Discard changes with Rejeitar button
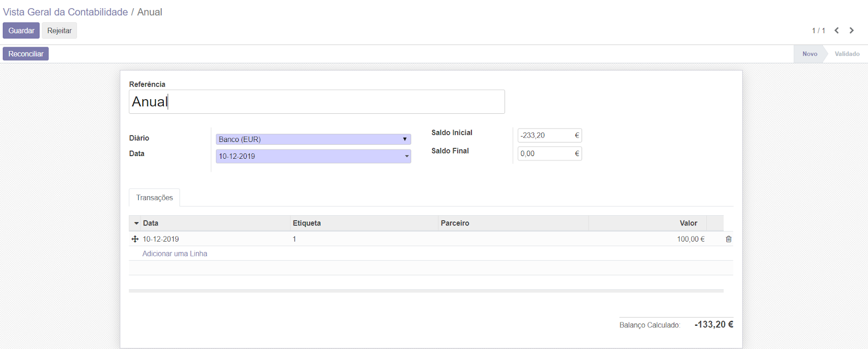 [59, 31]
